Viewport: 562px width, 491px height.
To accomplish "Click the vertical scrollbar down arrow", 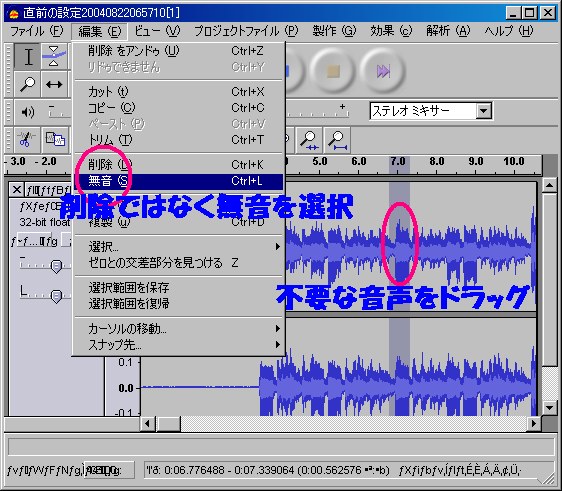I will click(549, 407).
